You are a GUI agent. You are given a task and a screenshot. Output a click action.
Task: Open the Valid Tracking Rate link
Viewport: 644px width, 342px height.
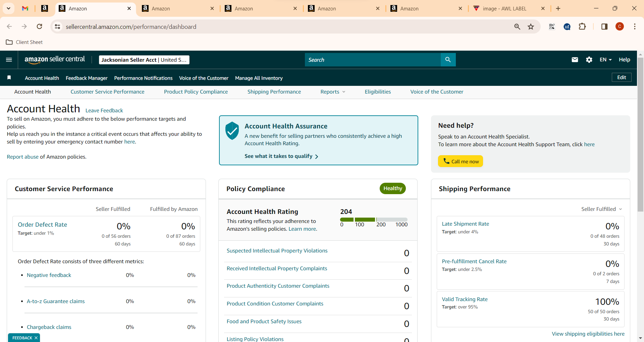(465, 299)
